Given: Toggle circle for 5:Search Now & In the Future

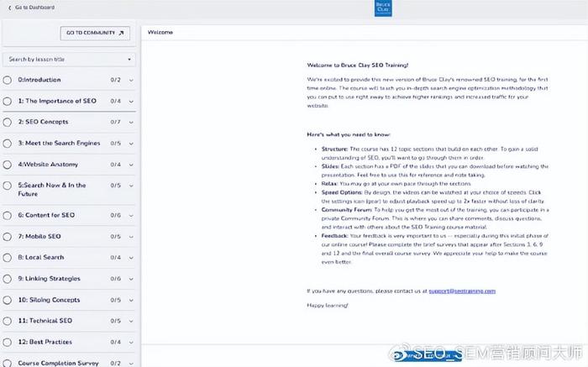Looking at the screenshot, I should pyautogui.click(x=7, y=186).
